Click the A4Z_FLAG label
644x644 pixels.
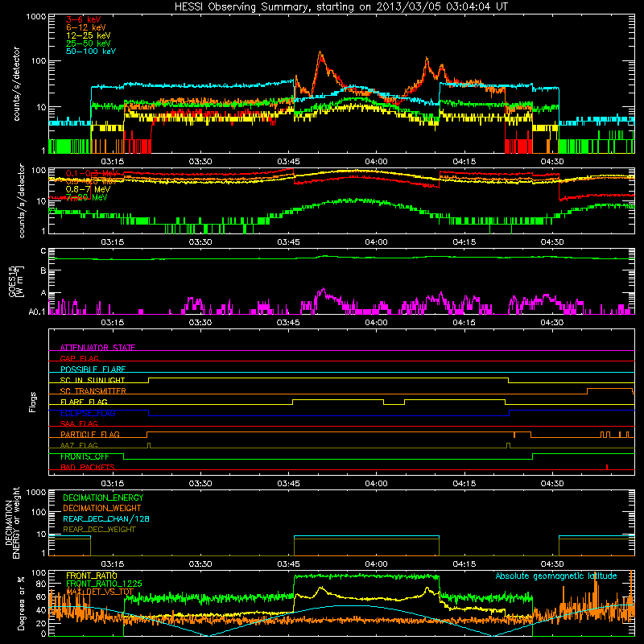point(79,445)
